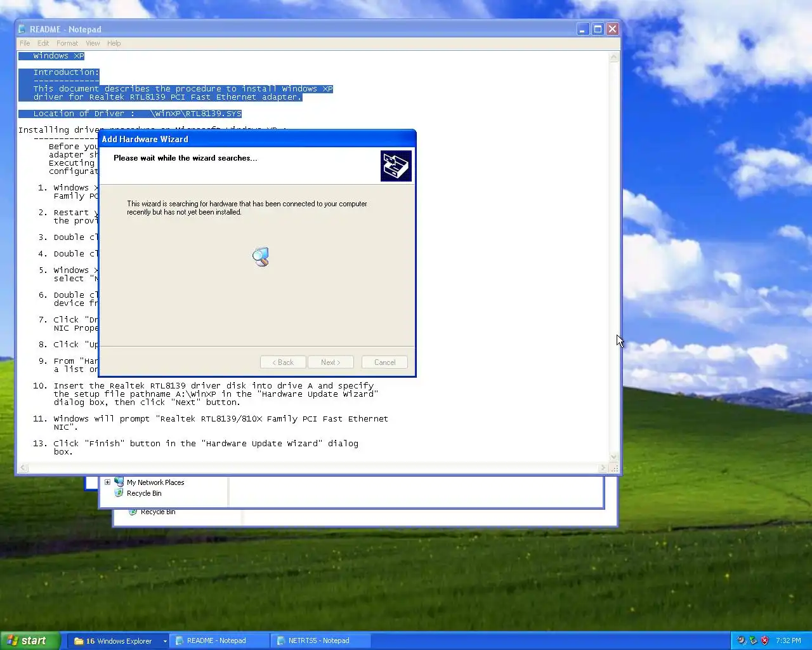Screen dimensions: 812x650
Task: Click the My Network Places icon in Explorer
Action: coord(119,482)
